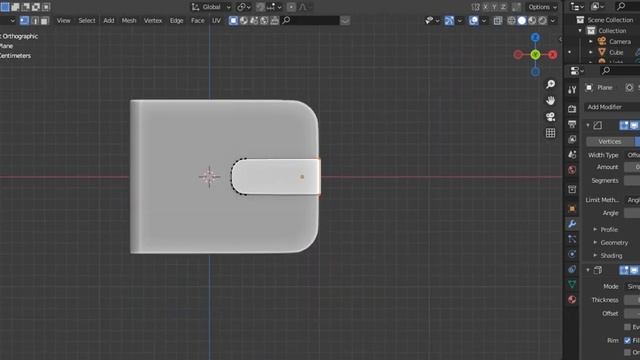The image size is (640, 360).
Task: Open the World properties tab
Action: click(572, 170)
